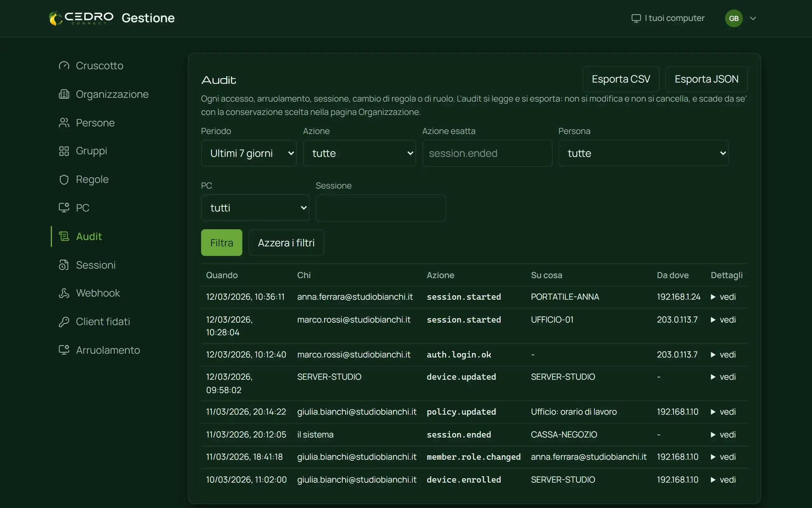Click the green Filtra button
Image resolution: width=812 pixels, height=508 pixels.
click(221, 243)
